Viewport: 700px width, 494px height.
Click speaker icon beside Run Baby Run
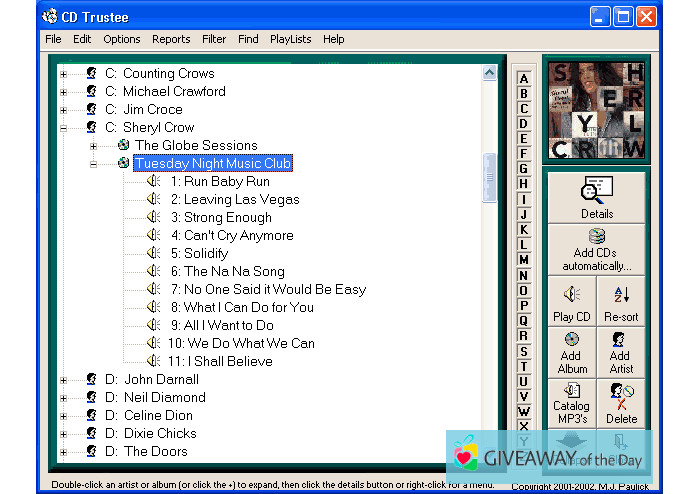(154, 182)
